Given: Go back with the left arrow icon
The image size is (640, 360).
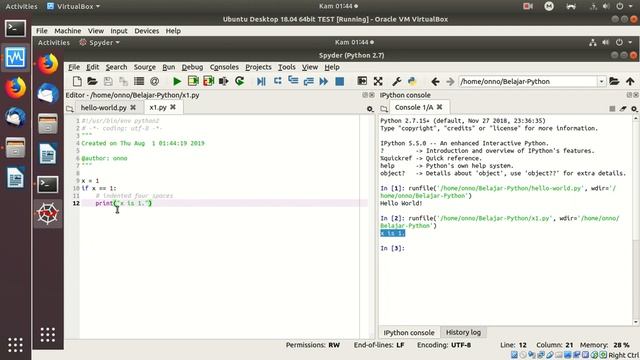Looking at the screenshot, I should [435, 82].
